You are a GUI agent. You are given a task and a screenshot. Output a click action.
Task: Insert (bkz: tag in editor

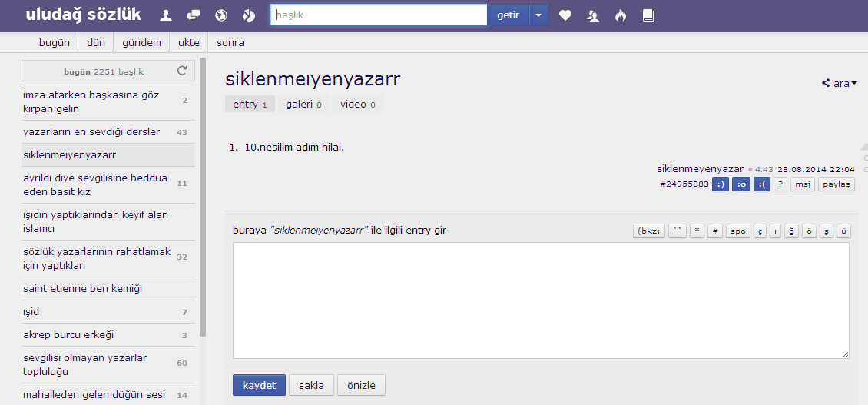point(649,231)
